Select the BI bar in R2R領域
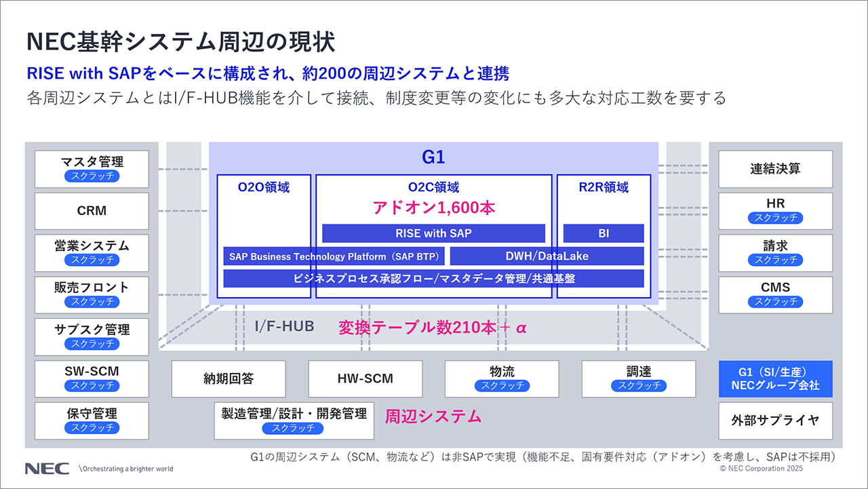Image resolution: width=868 pixels, height=489 pixels. 603,233
